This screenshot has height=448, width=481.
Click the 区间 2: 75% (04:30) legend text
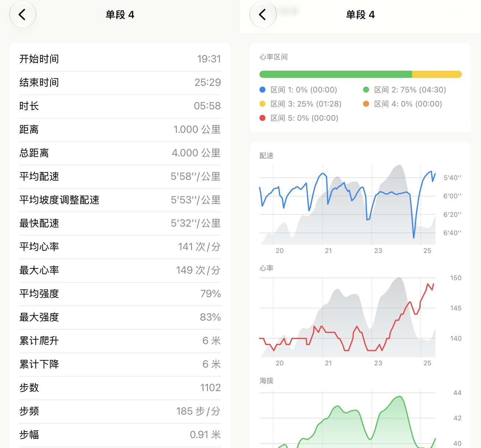410,90
